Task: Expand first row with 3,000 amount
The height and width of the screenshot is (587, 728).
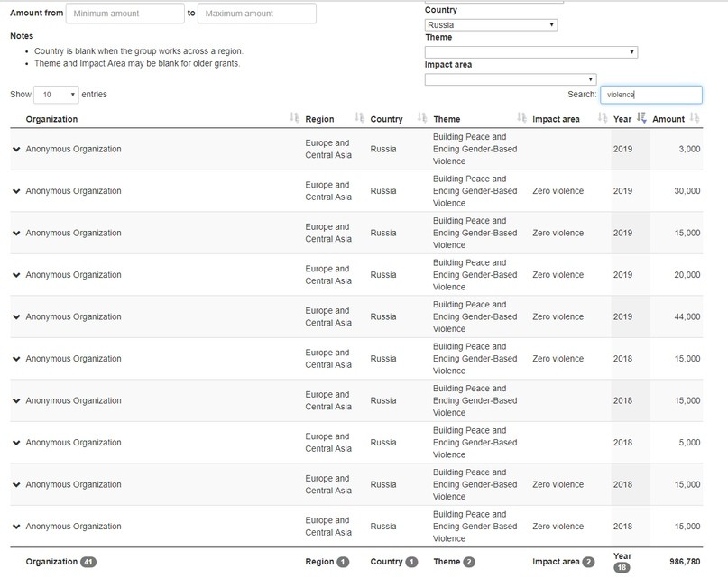Action: click(x=16, y=150)
